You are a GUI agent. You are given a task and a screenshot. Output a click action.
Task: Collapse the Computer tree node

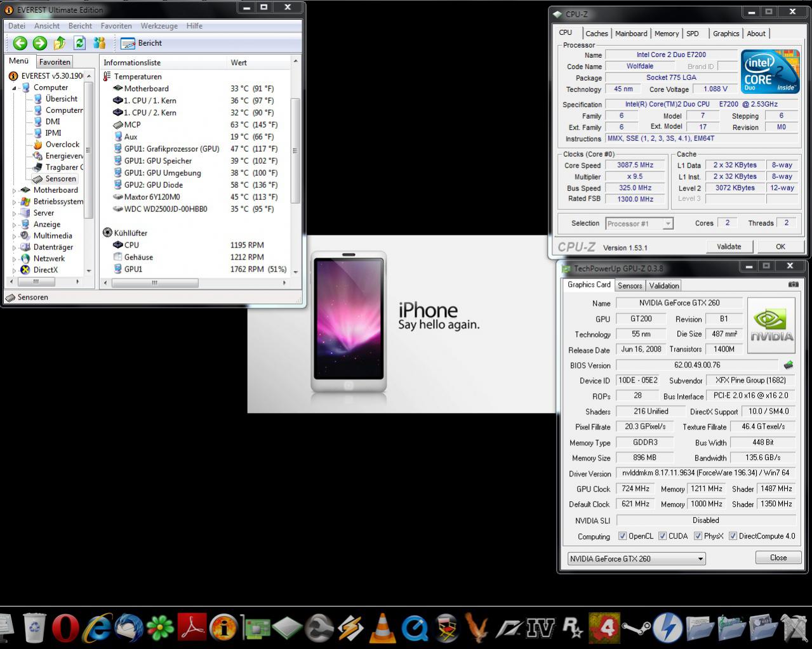tap(15, 88)
